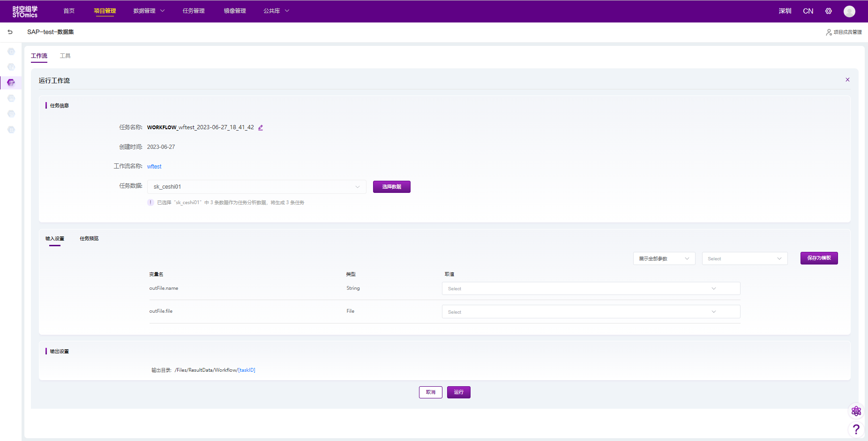Switch to the 任务预览 tab
Image resolution: width=868 pixels, height=441 pixels.
pos(89,239)
